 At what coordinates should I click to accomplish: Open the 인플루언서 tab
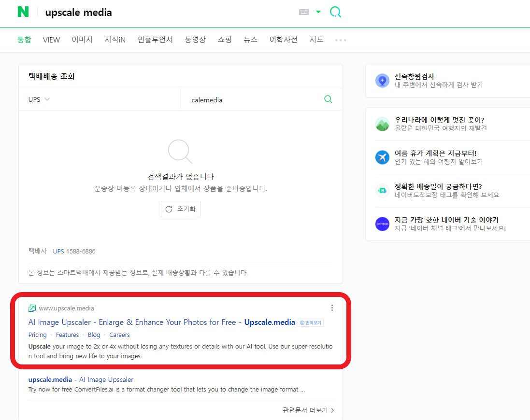click(x=155, y=40)
